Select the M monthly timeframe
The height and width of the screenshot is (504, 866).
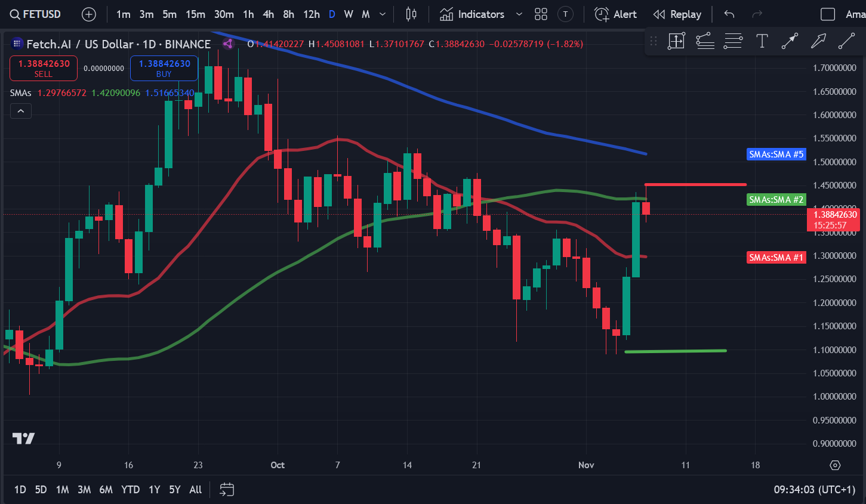point(366,14)
